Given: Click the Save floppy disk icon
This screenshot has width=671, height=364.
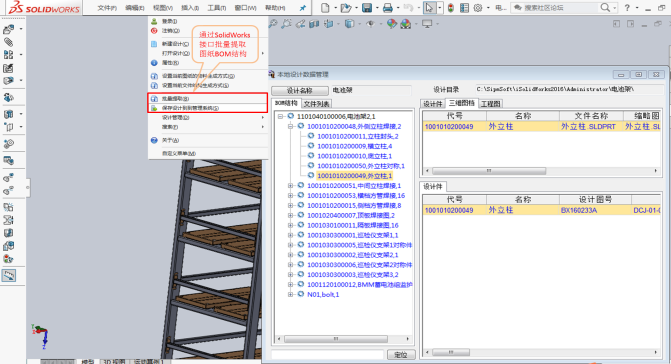Looking at the screenshot, I should click(367, 8).
